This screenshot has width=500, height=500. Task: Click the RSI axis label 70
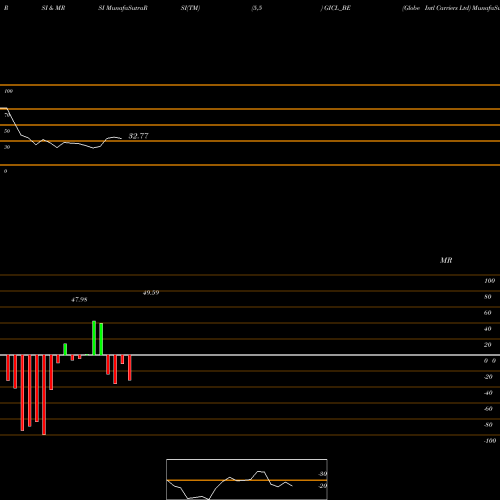[7, 115]
